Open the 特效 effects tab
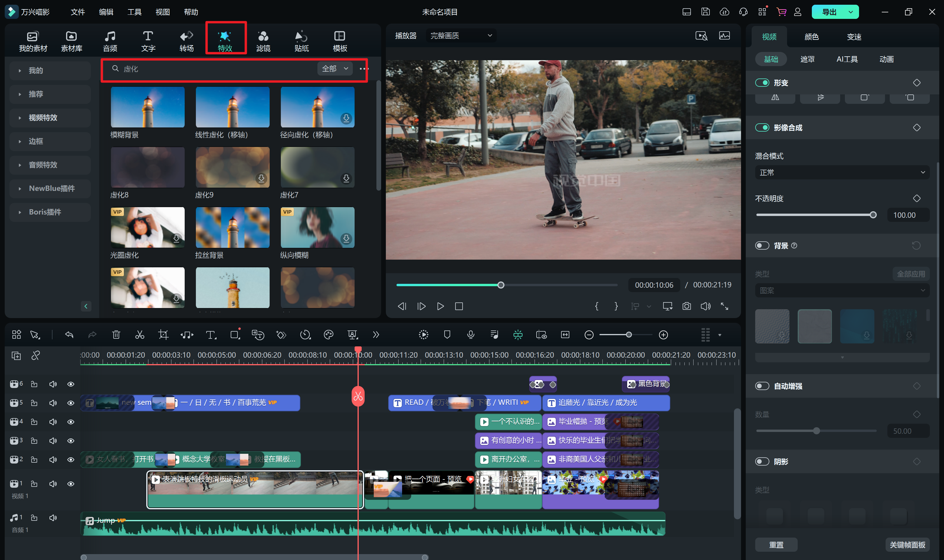This screenshot has height=560, width=944. (x=225, y=41)
